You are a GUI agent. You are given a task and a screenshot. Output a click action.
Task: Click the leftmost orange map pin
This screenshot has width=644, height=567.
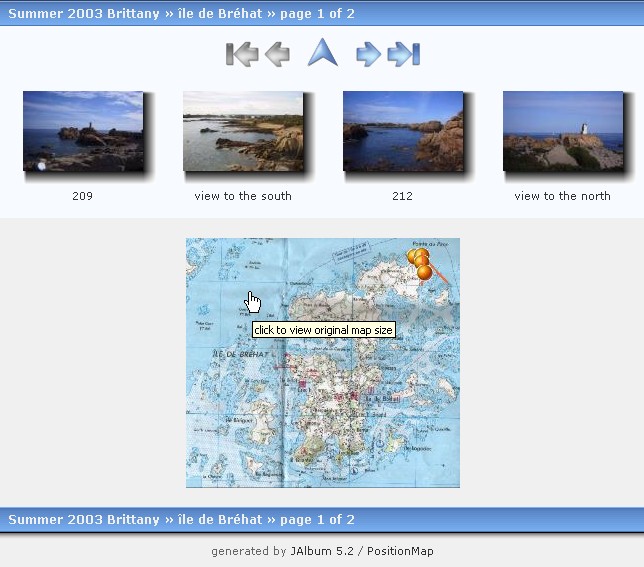click(412, 256)
